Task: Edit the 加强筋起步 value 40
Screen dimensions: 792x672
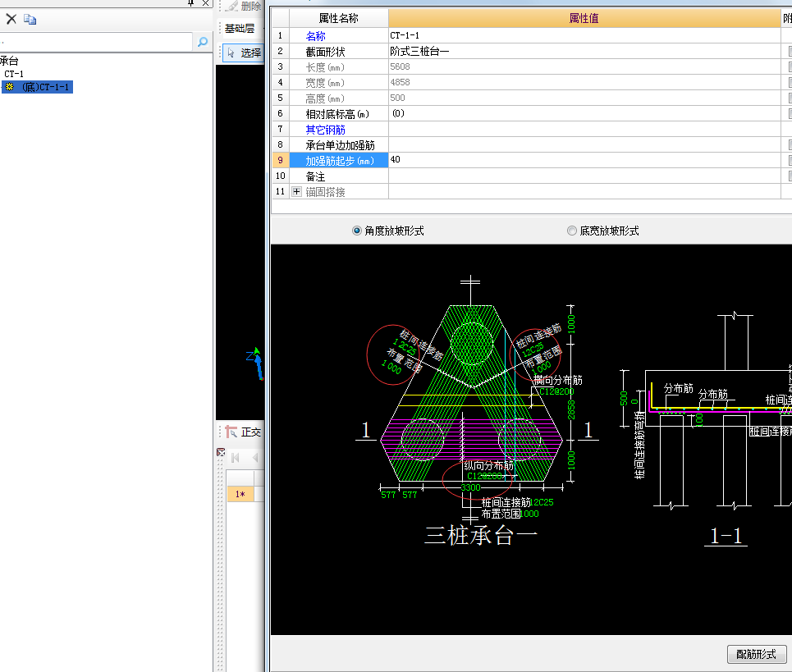Action: click(584, 160)
